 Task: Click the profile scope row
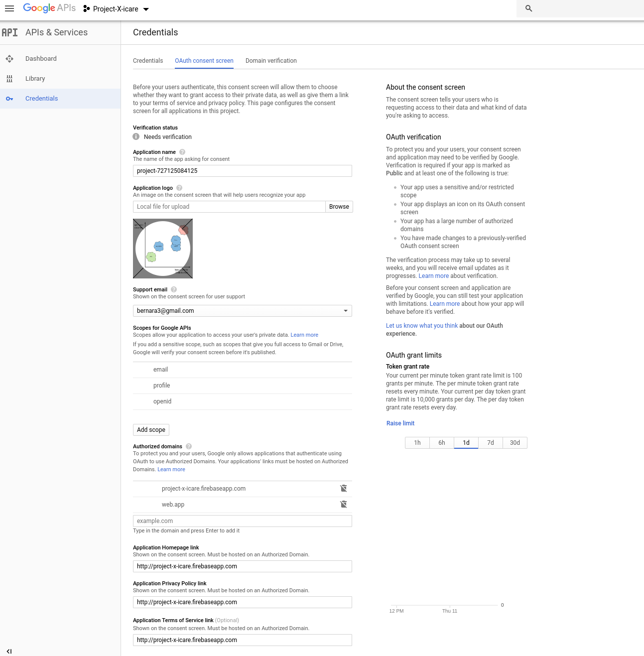pyautogui.click(x=243, y=386)
